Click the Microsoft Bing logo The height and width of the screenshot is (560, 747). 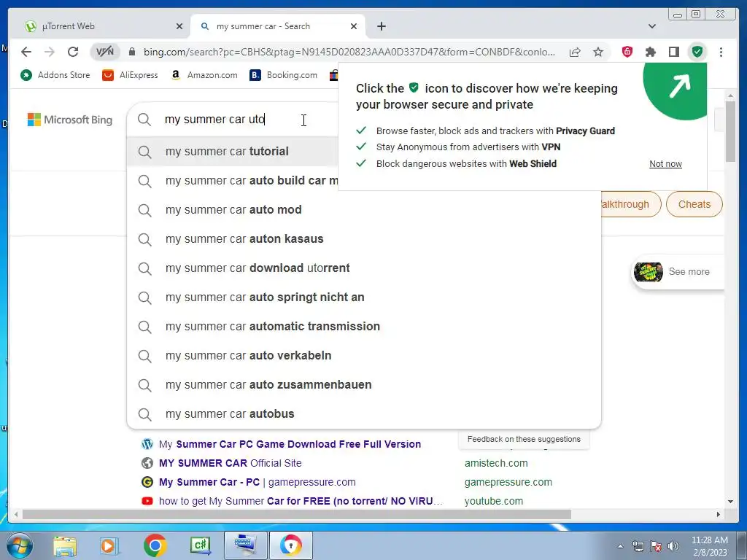coord(70,120)
